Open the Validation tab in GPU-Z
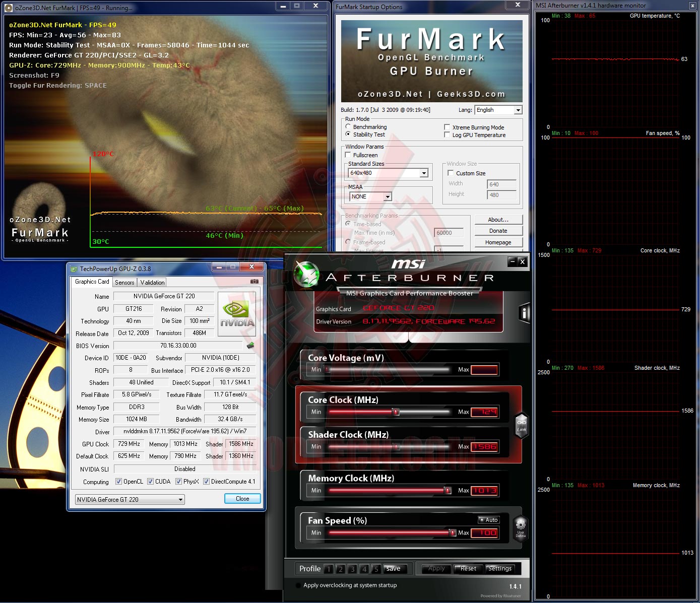The height and width of the screenshot is (603, 700). click(x=152, y=283)
